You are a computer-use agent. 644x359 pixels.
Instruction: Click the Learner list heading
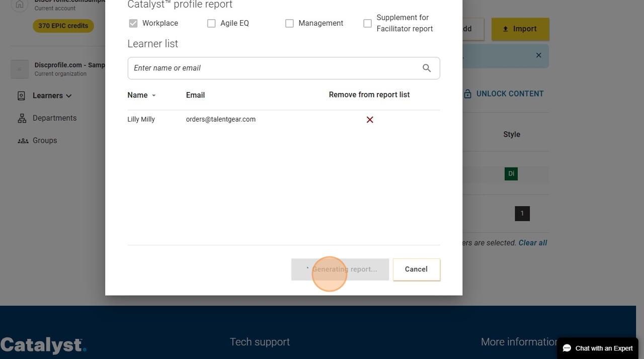(152, 44)
